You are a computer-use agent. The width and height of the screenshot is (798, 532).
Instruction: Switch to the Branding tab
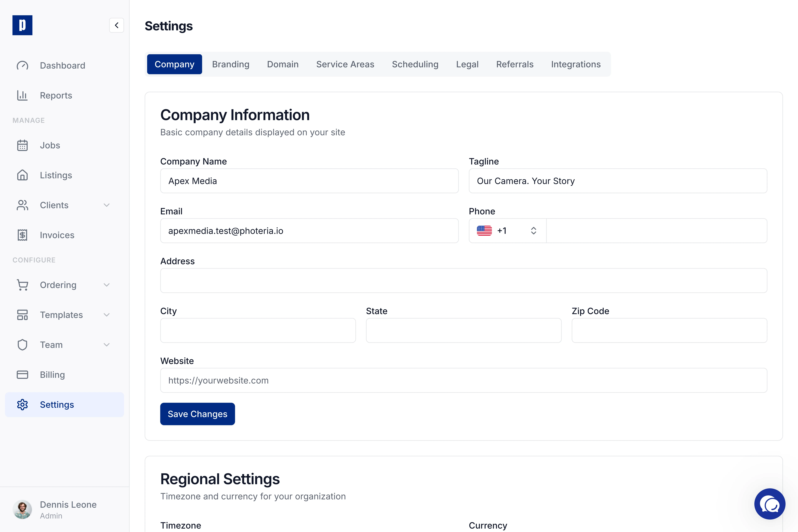pos(231,64)
